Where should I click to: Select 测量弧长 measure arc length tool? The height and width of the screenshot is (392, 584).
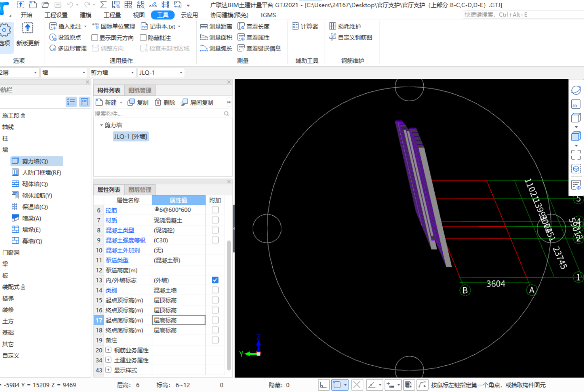[216, 48]
